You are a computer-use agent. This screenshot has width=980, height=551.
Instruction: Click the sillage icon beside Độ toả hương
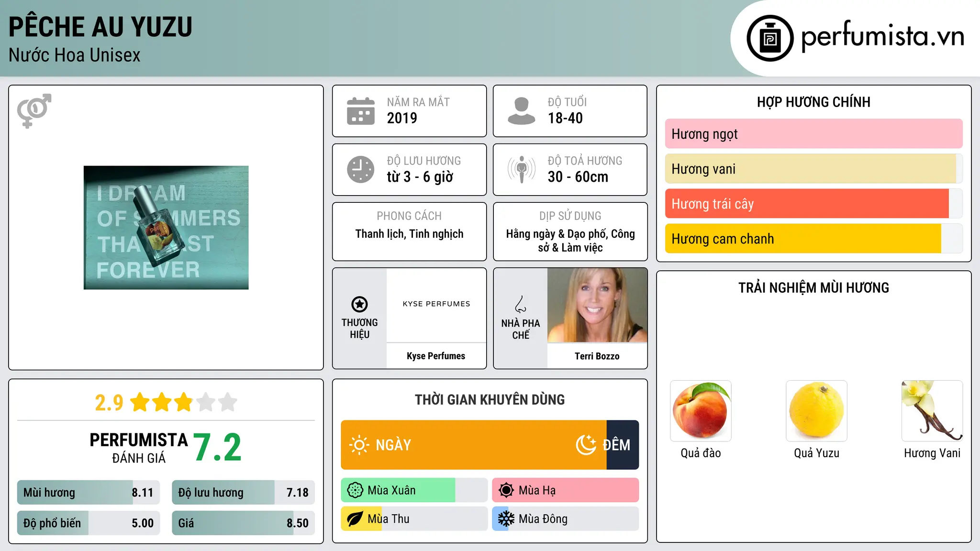click(522, 169)
